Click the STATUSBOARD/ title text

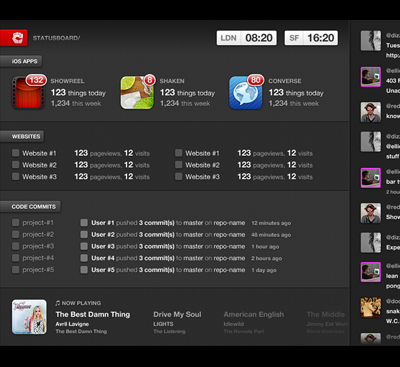56,38
